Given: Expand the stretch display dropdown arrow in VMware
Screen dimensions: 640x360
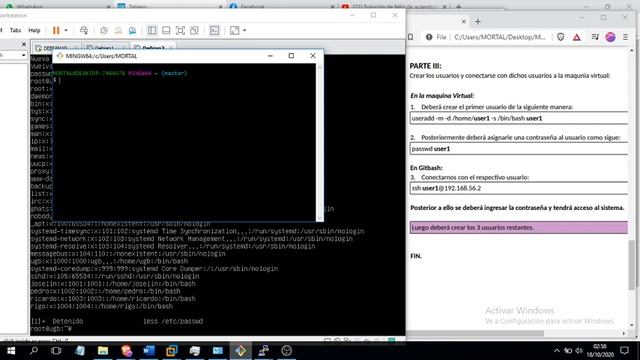Looking at the screenshot, I should tap(244, 30).
